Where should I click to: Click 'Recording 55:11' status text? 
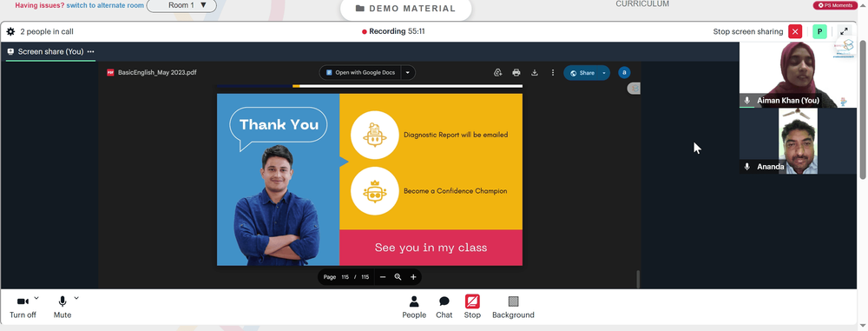point(393,31)
